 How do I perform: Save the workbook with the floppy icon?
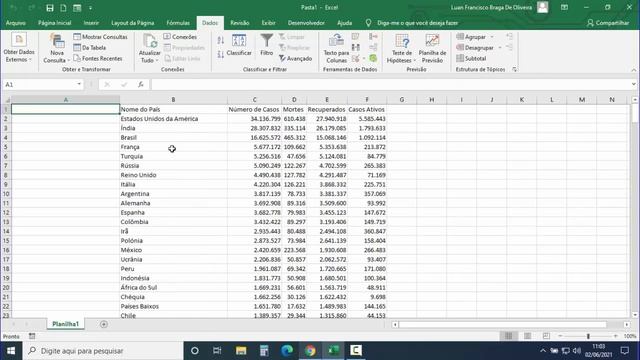50,8
